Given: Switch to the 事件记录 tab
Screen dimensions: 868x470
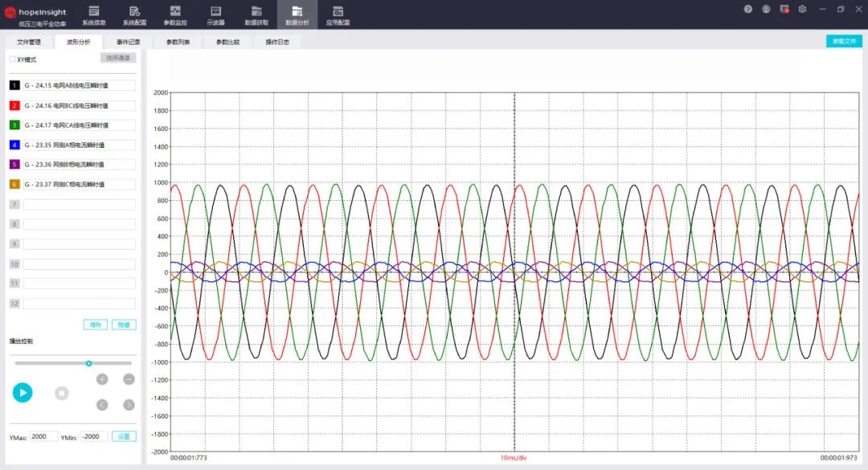Looking at the screenshot, I should [x=129, y=42].
